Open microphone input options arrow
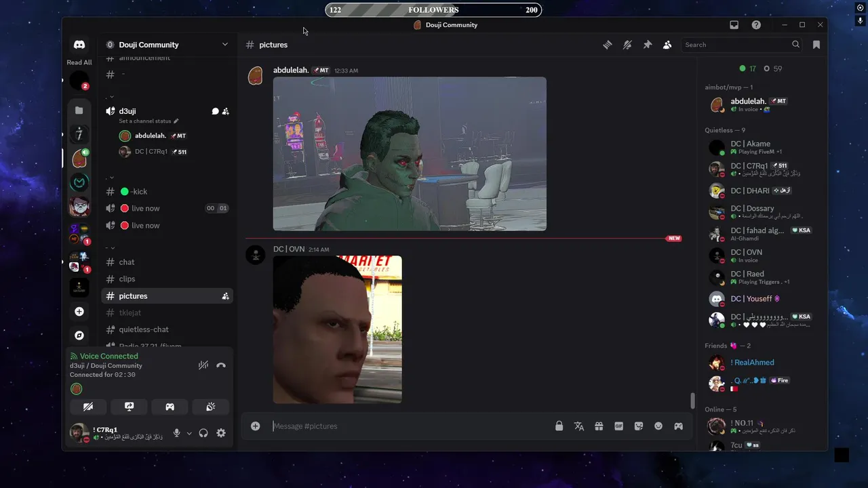 click(x=189, y=433)
